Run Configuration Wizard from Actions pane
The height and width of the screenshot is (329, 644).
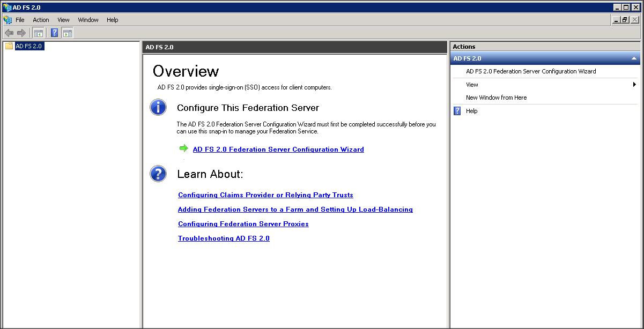click(531, 71)
